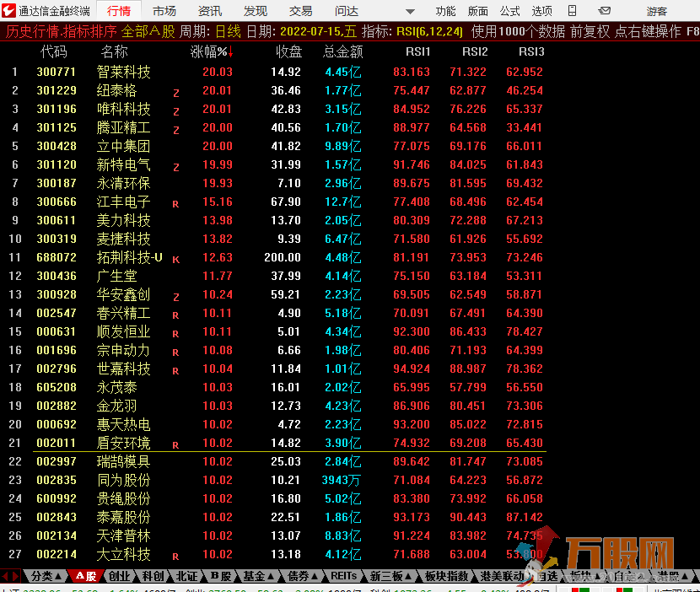The image size is (700, 592).
Task: Select the 港美联动 bottom tab
Action: pyautogui.click(x=502, y=576)
